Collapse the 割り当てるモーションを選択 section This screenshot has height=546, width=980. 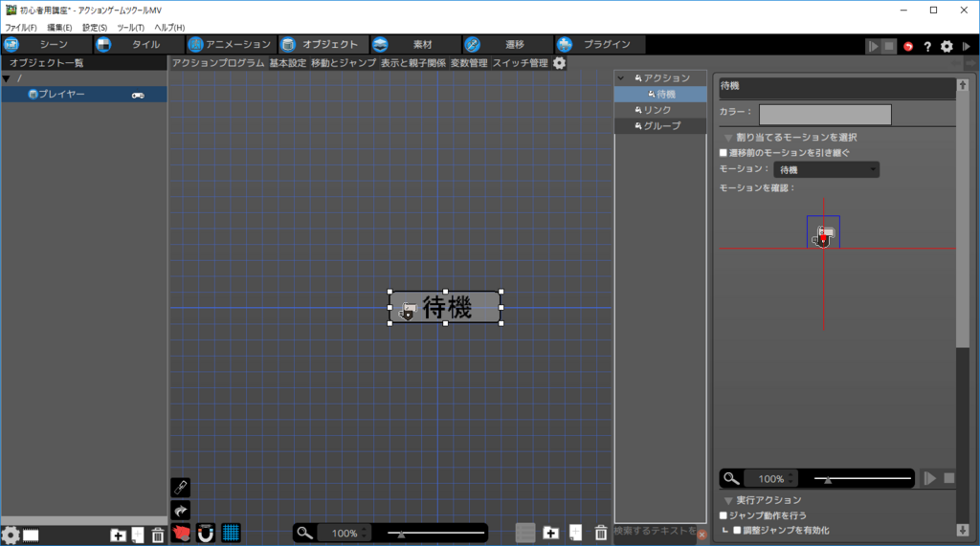point(728,138)
